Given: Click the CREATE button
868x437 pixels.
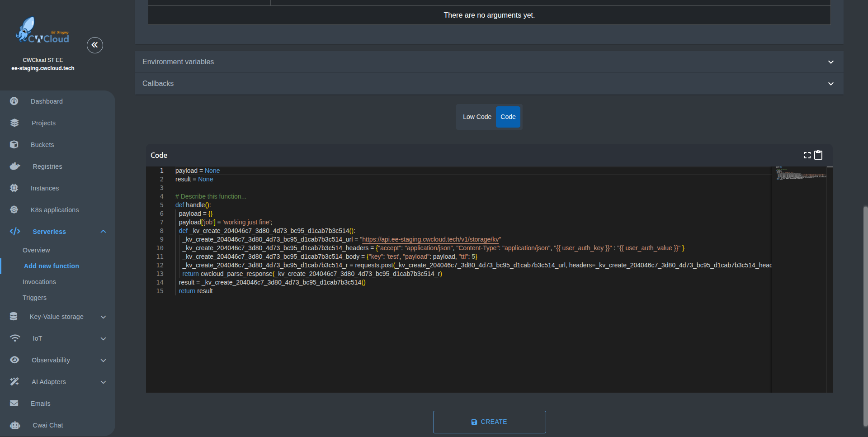Looking at the screenshot, I should tap(489, 422).
